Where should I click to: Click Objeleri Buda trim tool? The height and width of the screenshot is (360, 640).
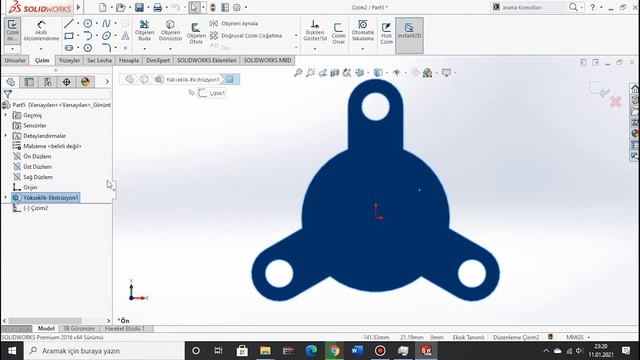[144, 30]
